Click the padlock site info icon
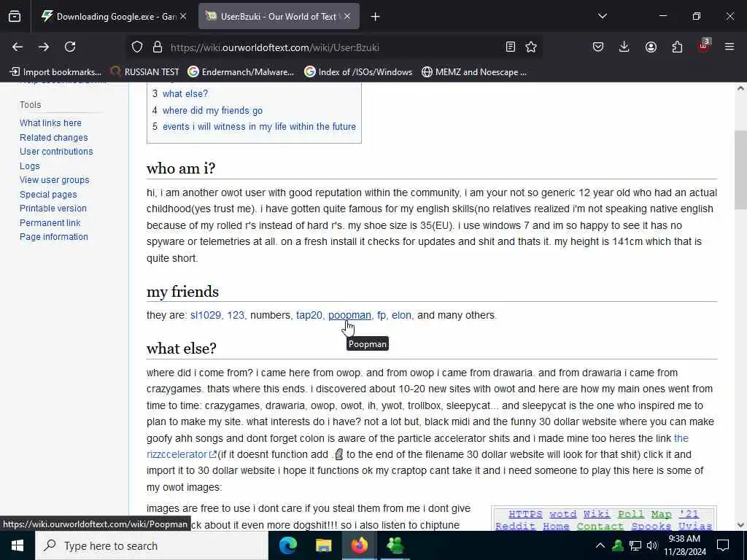This screenshot has height=560, width=747. pos(158,47)
